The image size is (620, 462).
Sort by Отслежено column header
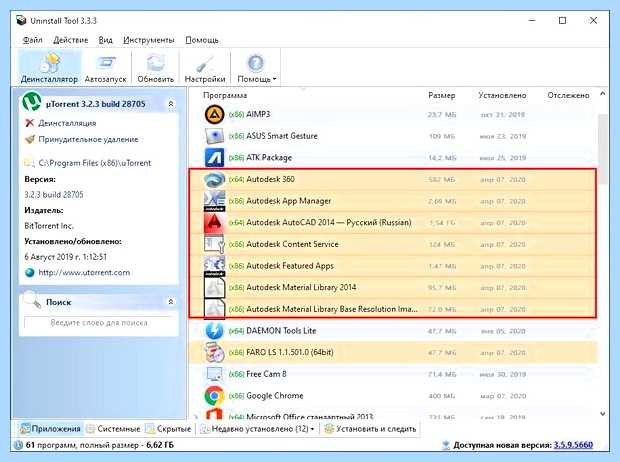click(568, 95)
